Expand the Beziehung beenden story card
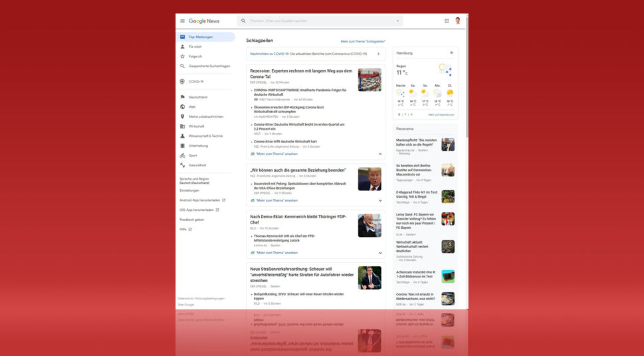Viewport: 644px width, 356px height. [380, 200]
